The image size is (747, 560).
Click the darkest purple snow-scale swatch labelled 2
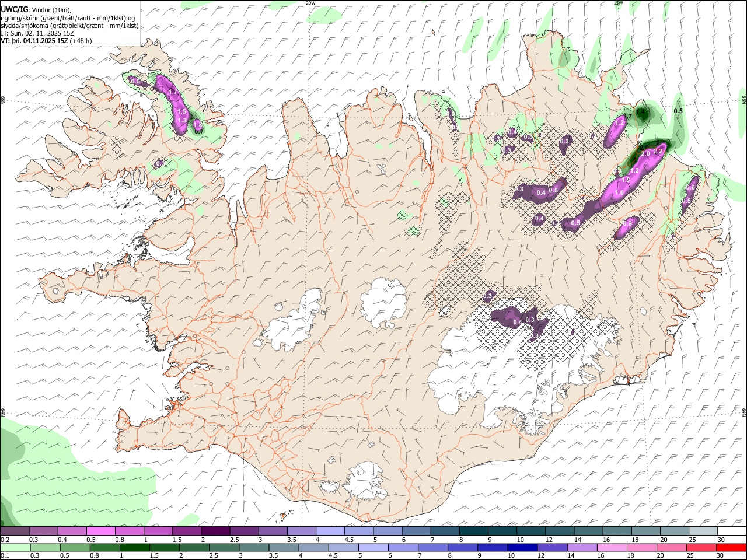[215, 531]
